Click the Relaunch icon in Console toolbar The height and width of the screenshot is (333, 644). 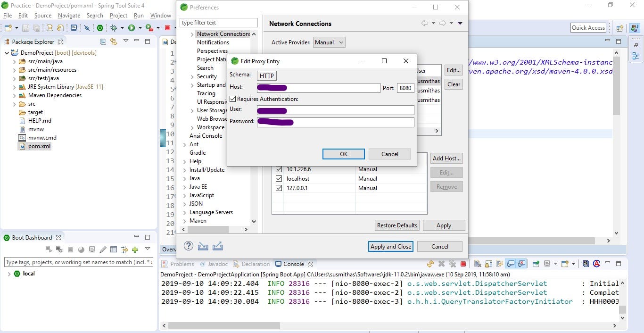click(430, 264)
